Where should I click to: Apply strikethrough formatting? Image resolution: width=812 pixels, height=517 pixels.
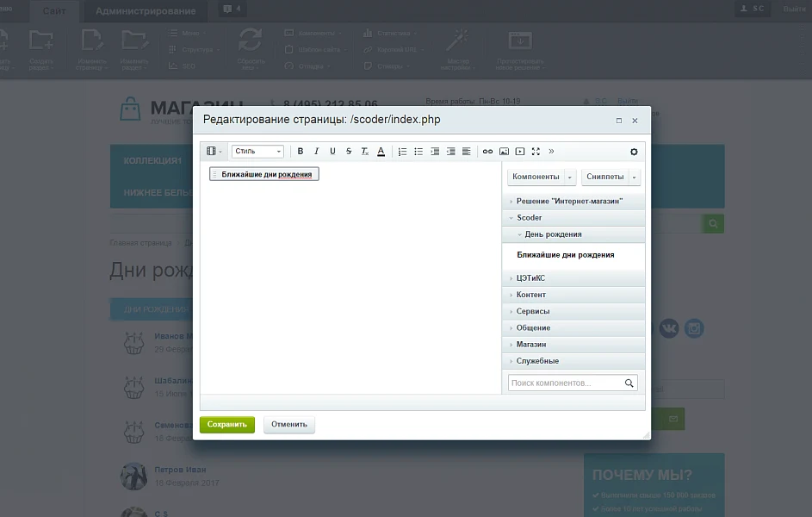point(349,152)
